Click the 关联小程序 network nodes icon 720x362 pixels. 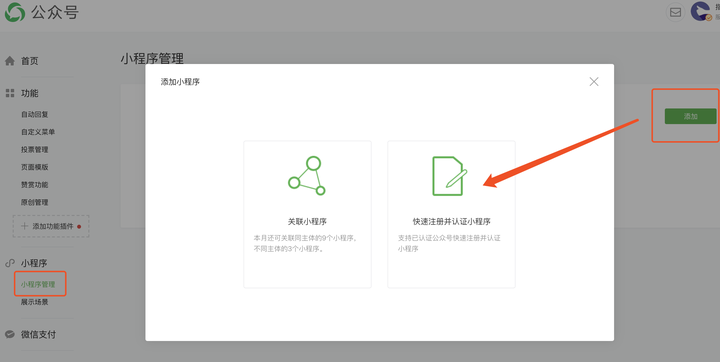tap(307, 176)
